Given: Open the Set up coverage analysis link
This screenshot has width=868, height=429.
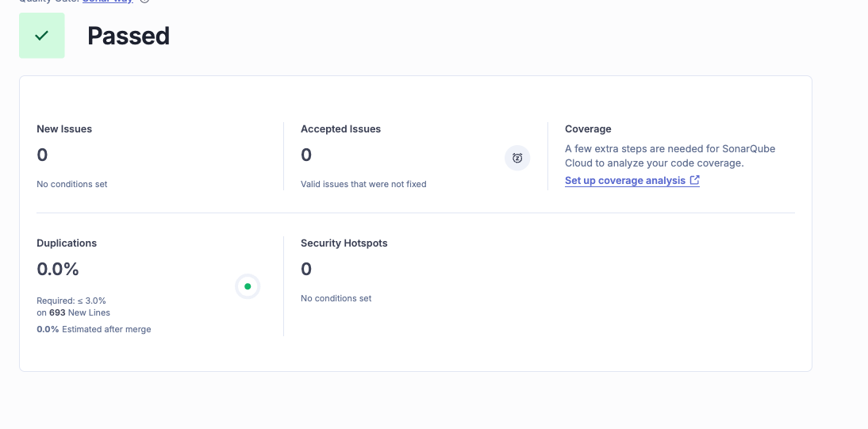Looking at the screenshot, I should [x=625, y=181].
